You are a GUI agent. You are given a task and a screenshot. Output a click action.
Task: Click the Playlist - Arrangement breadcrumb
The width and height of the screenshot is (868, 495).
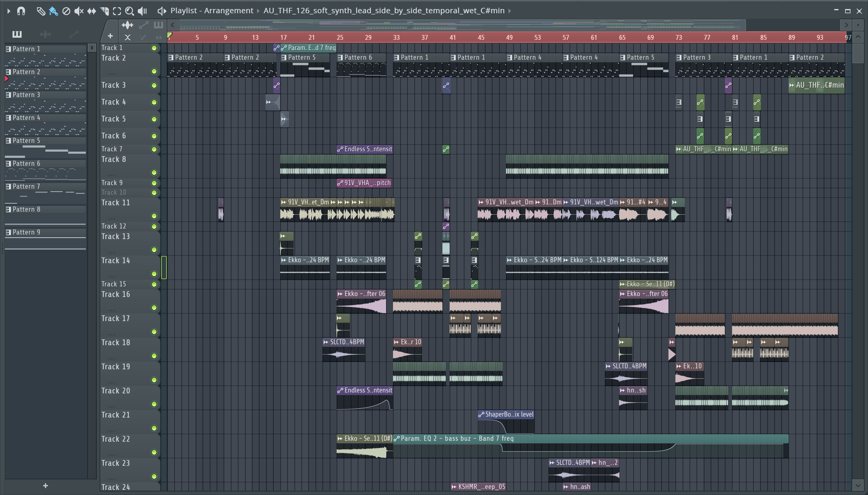click(x=212, y=11)
